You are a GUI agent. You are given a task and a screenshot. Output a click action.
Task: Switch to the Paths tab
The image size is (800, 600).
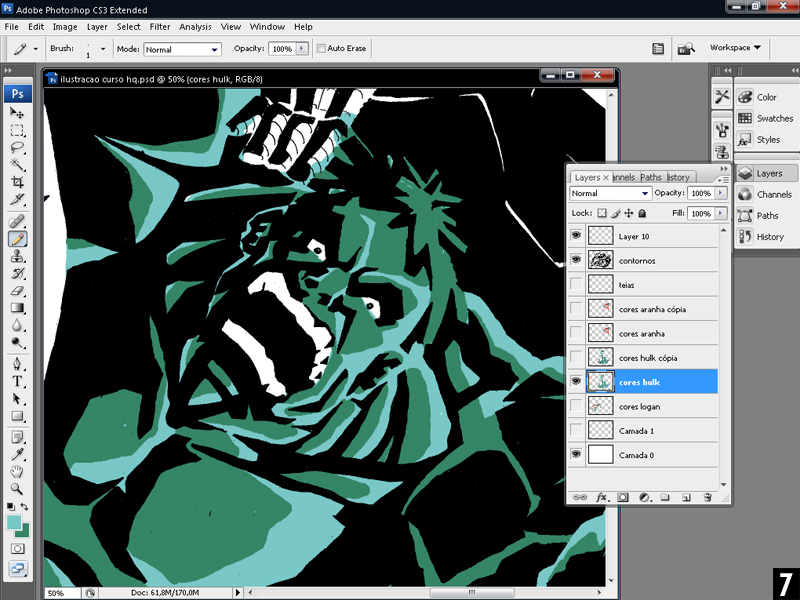coord(651,177)
